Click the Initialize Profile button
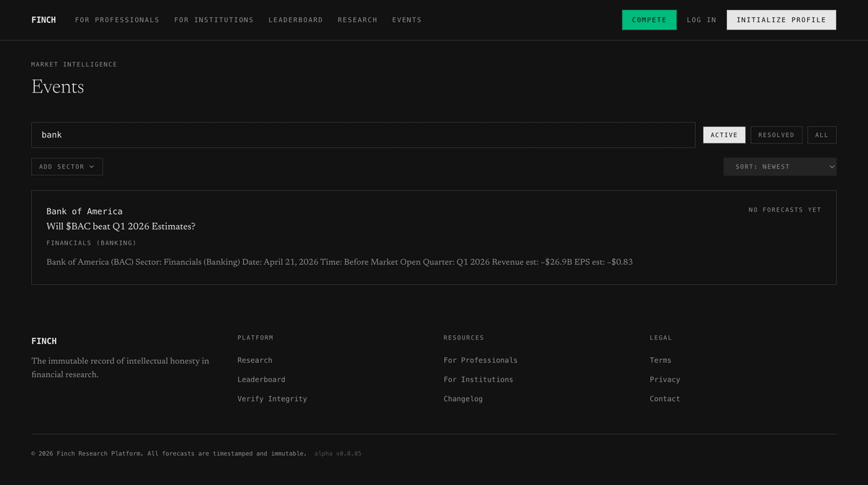 click(780, 20)
